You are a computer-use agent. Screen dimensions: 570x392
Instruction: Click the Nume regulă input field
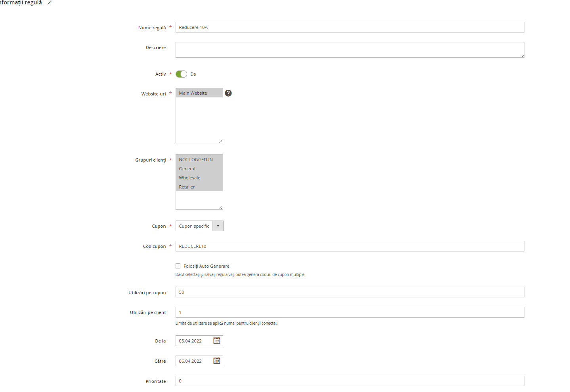350,27
